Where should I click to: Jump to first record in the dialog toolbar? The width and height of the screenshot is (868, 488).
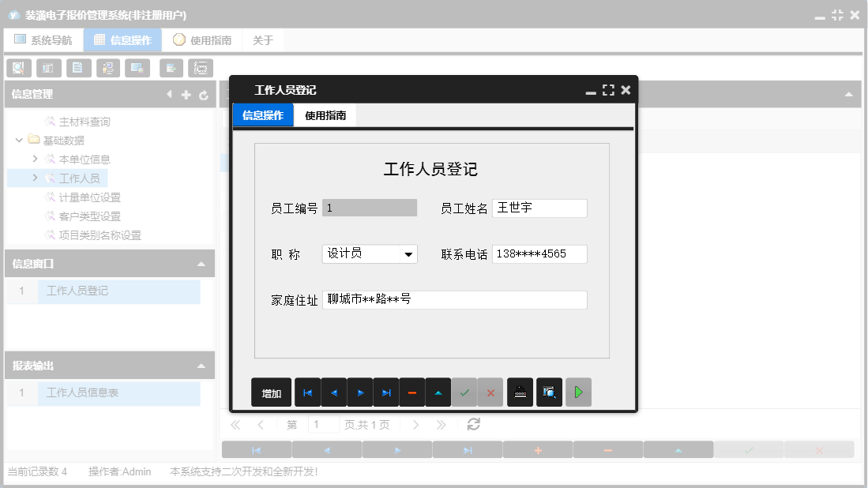pyautogui.click(x=307, y=392)
